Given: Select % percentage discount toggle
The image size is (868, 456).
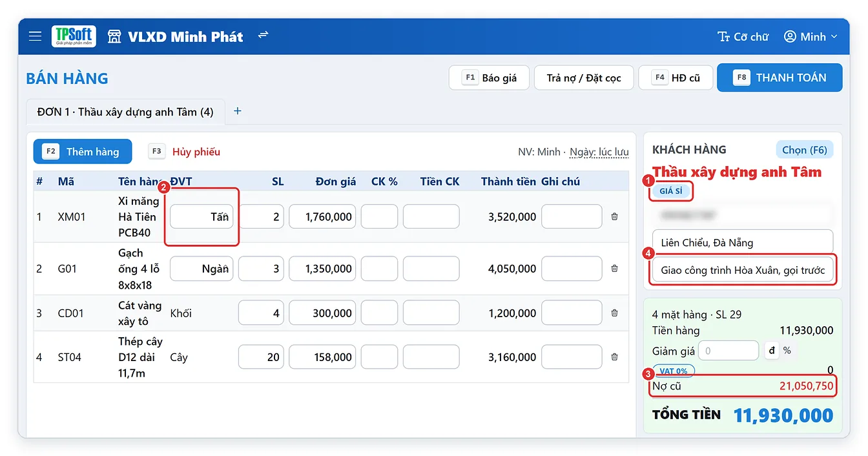Looking at the screenshot, I should [x=787, y=351].
